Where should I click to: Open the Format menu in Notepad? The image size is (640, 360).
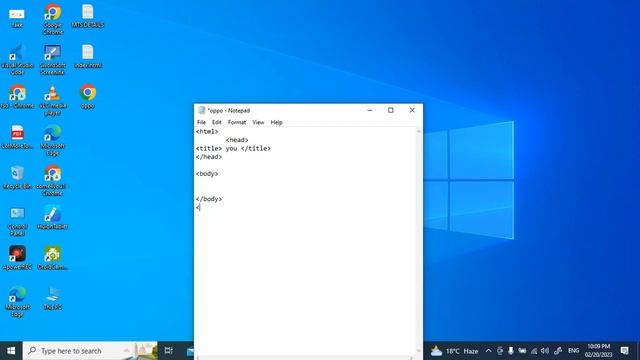(x=237, y=122)
